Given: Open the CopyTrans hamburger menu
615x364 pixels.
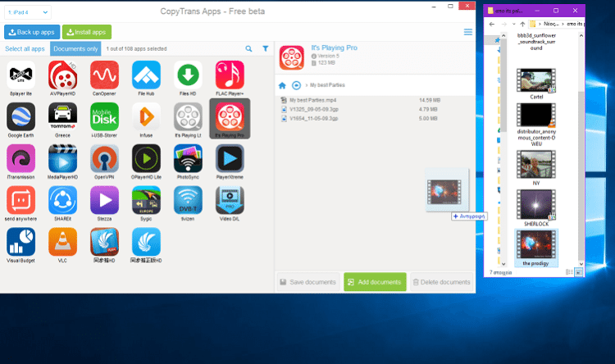Looking at the screenshot, I should 468,32.
